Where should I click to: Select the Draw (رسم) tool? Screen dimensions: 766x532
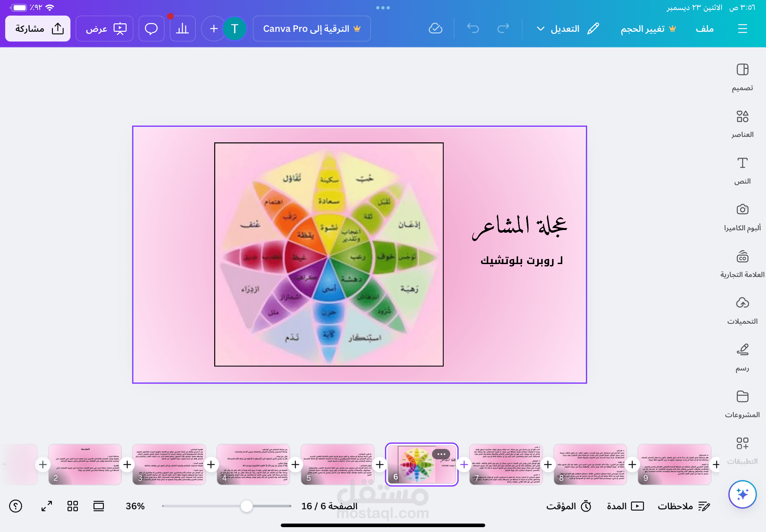pyautogui.click(x=742, y=357)
